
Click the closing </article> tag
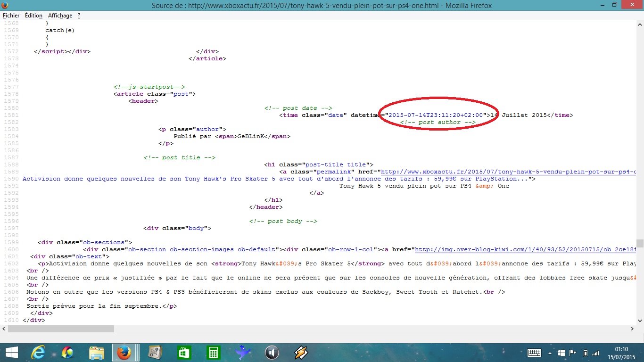(207, 58)
